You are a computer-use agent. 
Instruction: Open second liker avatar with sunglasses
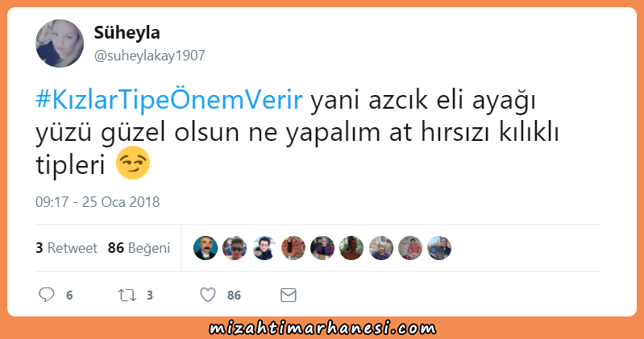point(235,248)
